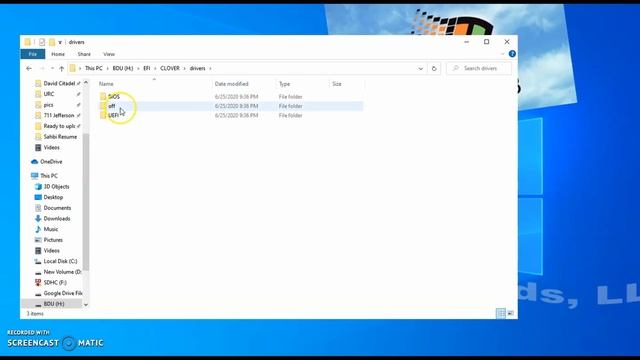Click drivers in address breadcrumb
640x360 pixels.
pos(198,68)
